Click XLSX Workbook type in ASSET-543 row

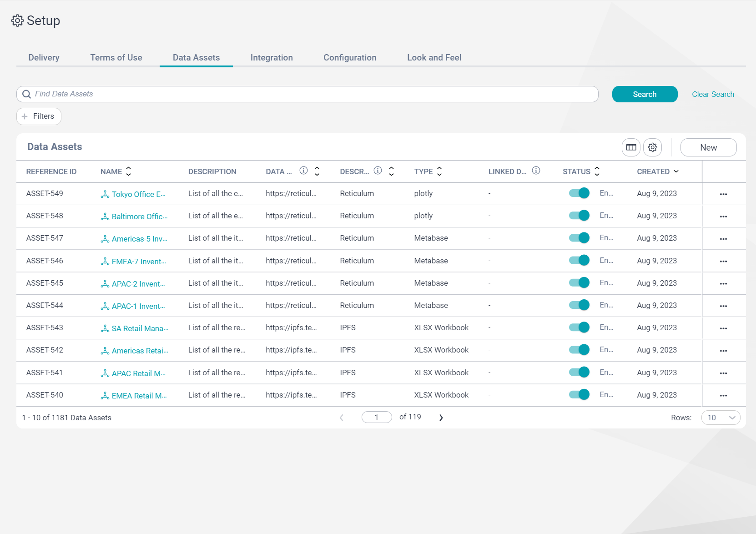[441, 327]
